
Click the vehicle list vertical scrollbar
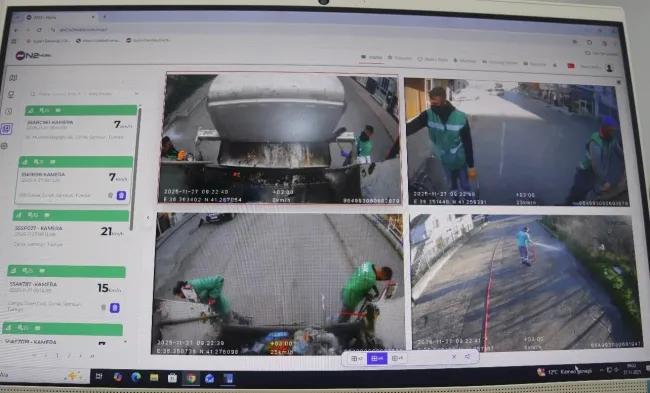133,168
